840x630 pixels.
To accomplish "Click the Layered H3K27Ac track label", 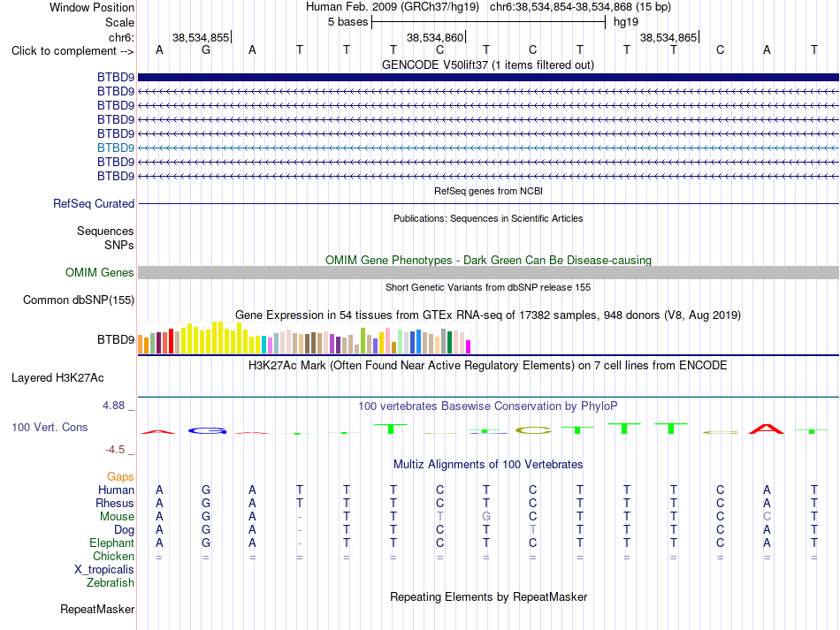I will tap(57, 378).
